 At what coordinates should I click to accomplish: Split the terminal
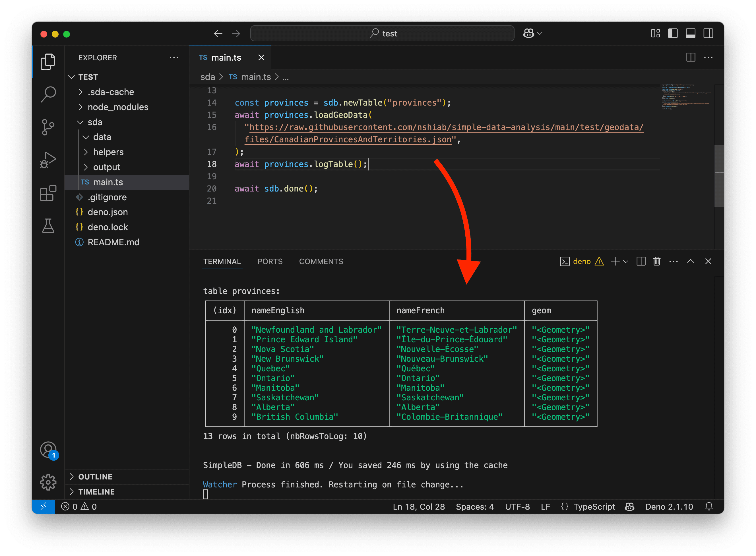[641, 261]
